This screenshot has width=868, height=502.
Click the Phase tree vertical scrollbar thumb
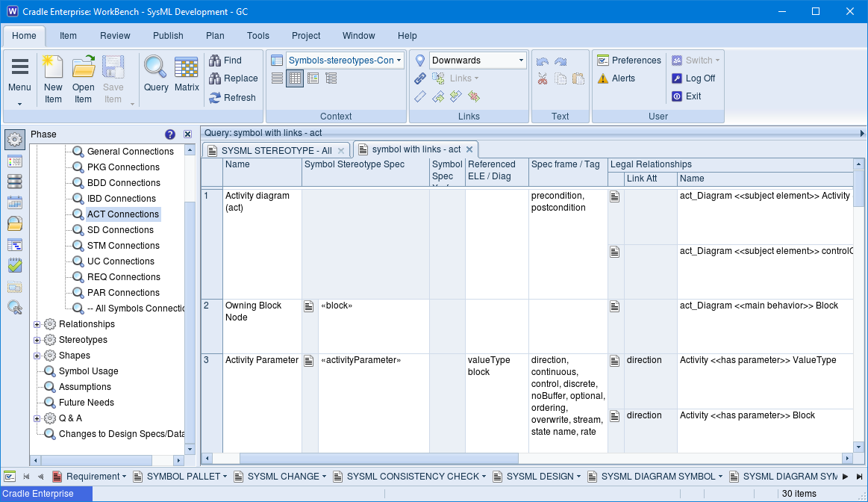pos(190,321)
